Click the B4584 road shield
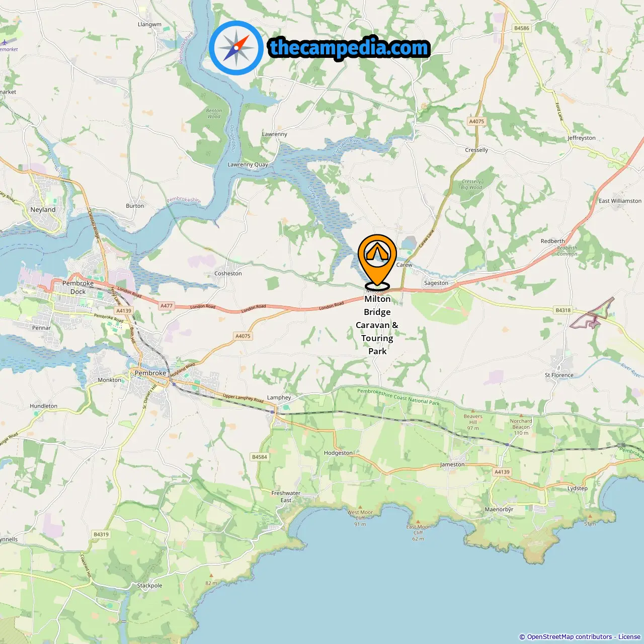 pos(260,457)
